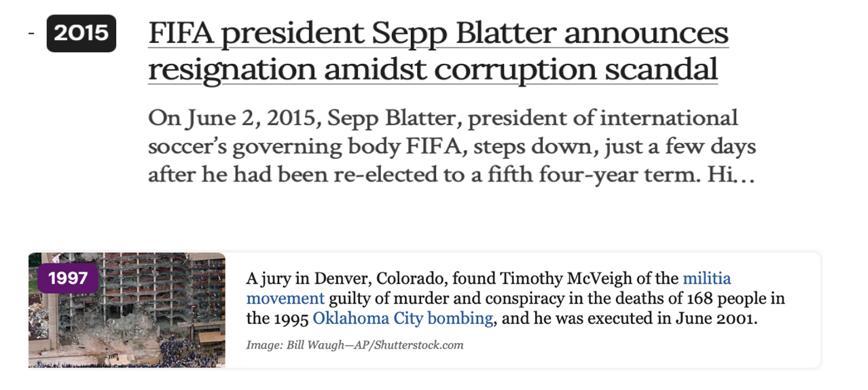Follow the 'militia' link in McVeigh text
This screenshot has height=390, width=868.
[x=706, y=278]
